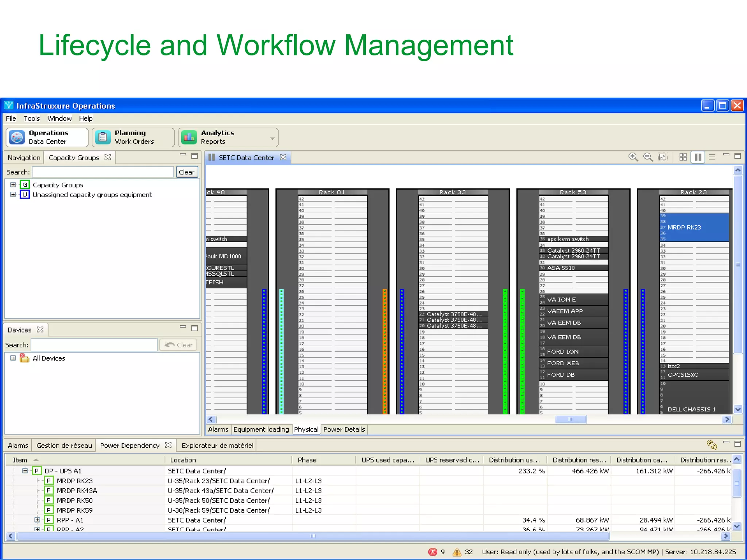Open the Gestion de réseau tab
Image resolution: width=747 pixels, height=560 pixels.
pyautogui.click(x=64, y=446)
